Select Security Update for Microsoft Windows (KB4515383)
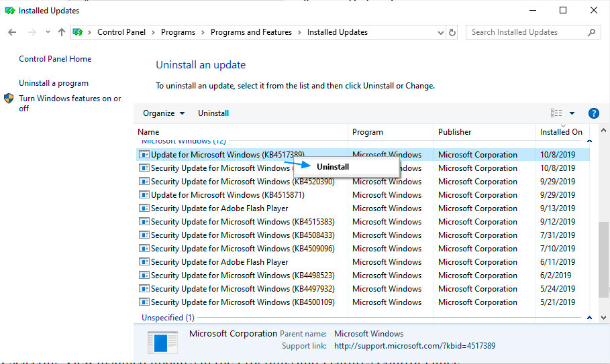The width and height of the screenshot is (610, 364). point(363,222)
